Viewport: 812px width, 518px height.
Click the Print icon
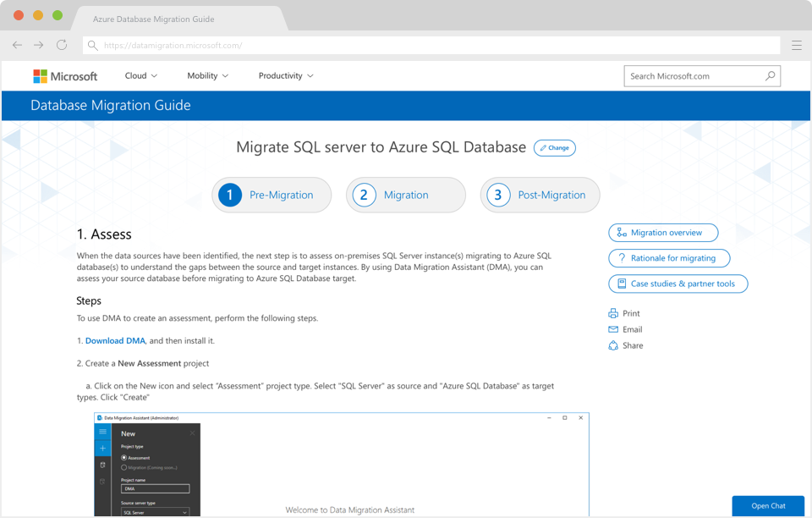(613, 313)
